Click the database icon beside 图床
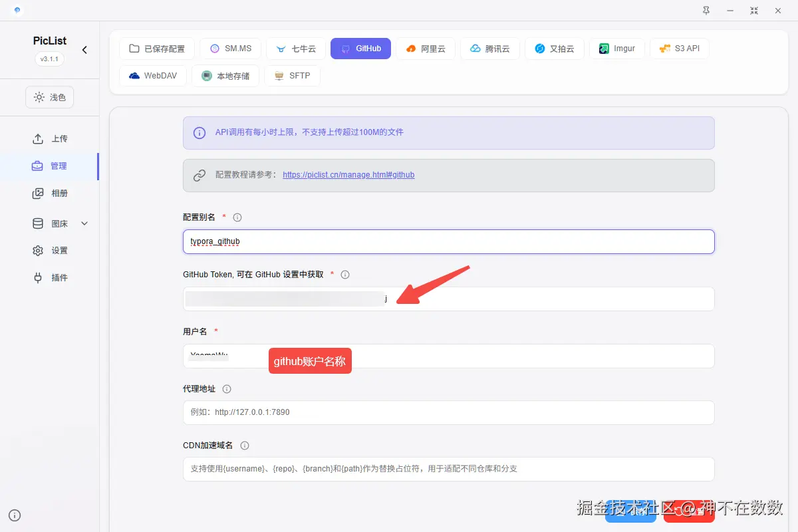798x532 pixels. [38, 223]
